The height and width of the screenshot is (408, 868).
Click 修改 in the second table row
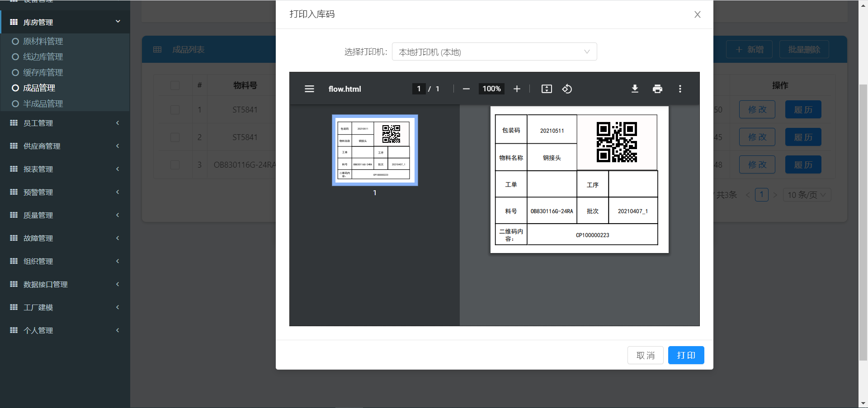[x=757, y=137]
